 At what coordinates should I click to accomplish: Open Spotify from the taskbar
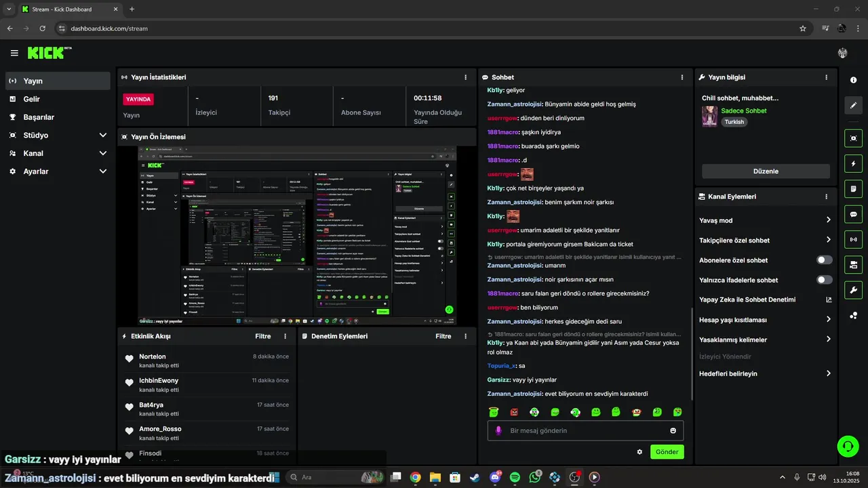tap(515, 477)
